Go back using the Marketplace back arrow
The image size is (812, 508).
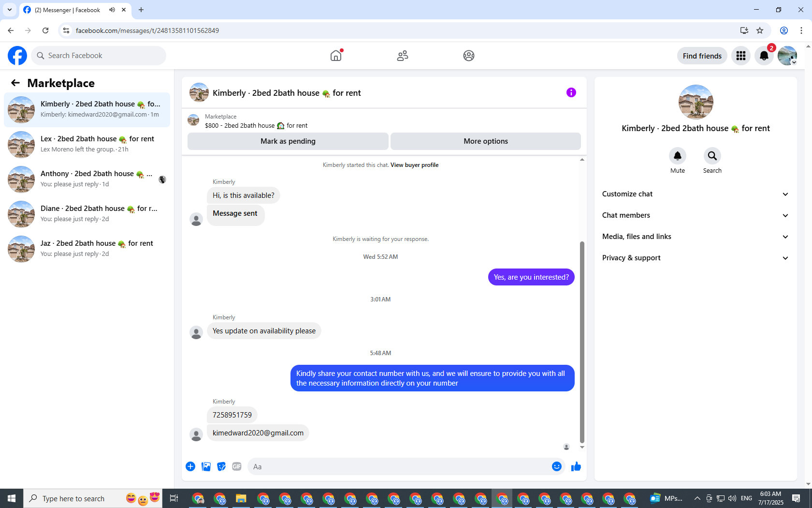click(x=15, y=83)
